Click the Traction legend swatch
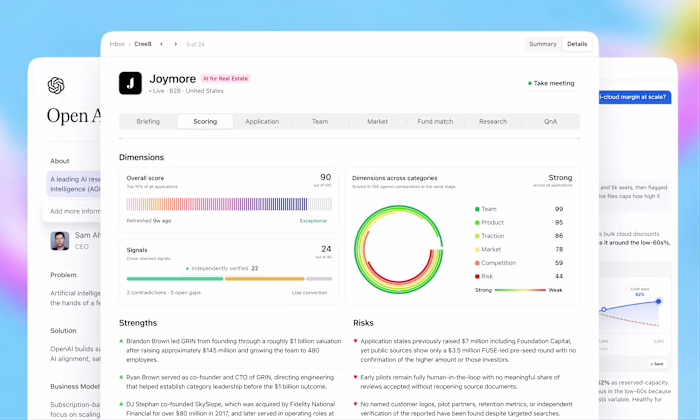Viewport: 700px width, 420px height. point(477,236)
